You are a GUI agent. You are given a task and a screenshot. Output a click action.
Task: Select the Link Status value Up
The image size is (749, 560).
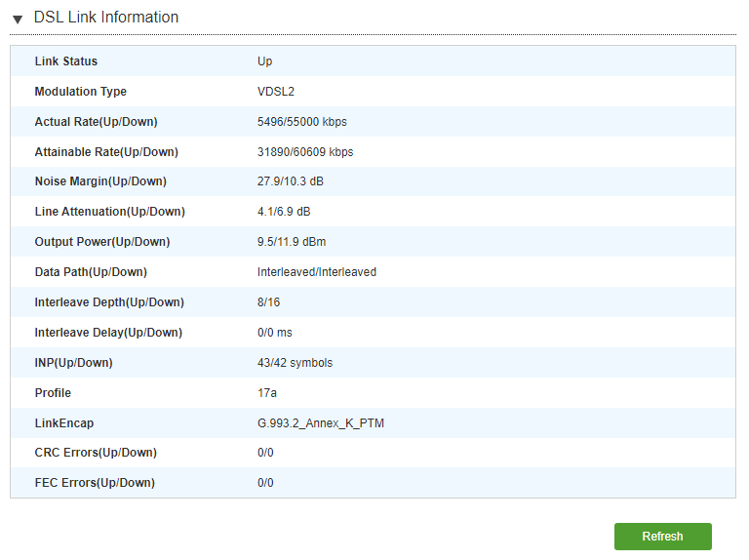(x=264, y=61)
